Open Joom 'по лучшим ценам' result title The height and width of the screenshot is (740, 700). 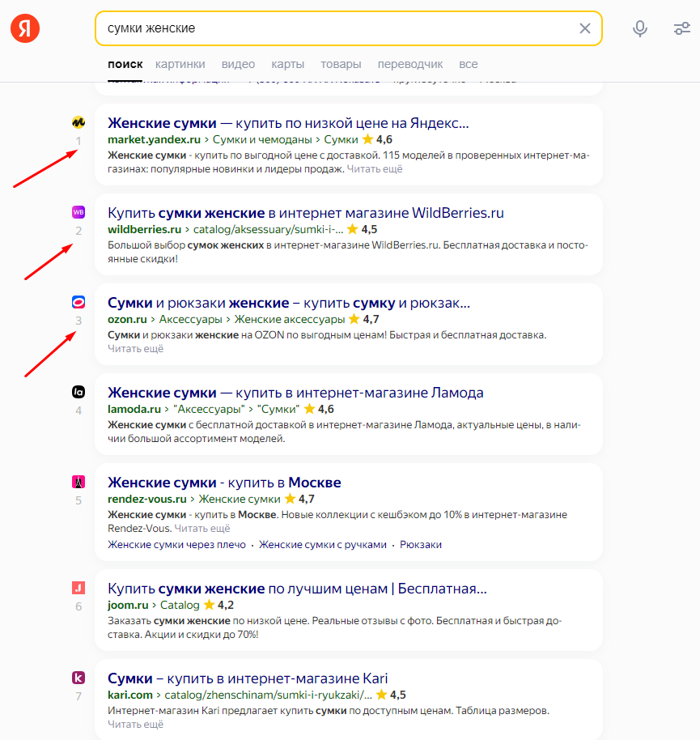point(297,589)
